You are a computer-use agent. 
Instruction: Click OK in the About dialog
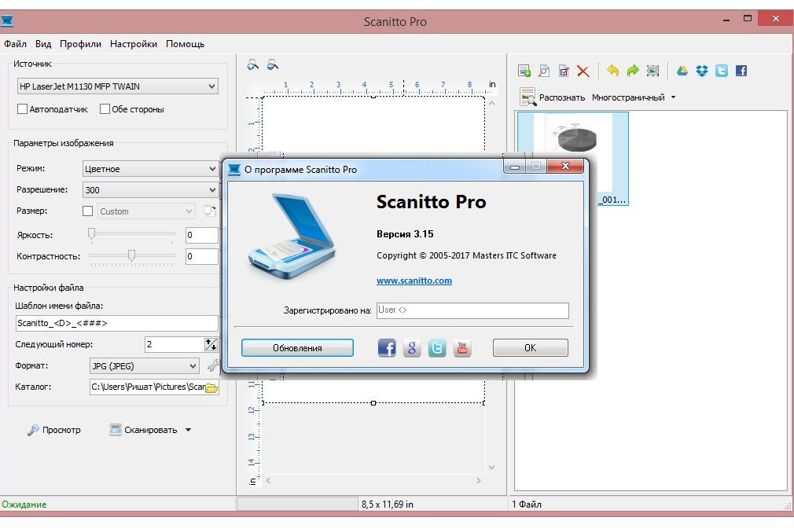(530, 348)
